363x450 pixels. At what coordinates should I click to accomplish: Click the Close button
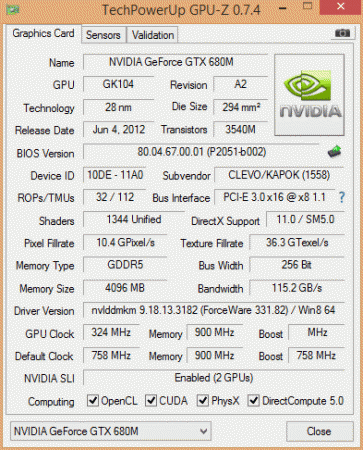pyautogui.click(x=319, y=431)
